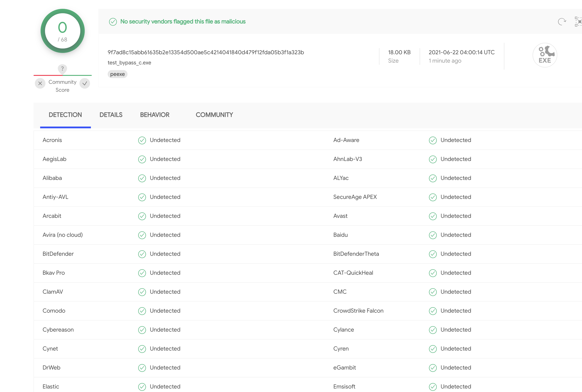Click the ALYac vendor name

(341, 178)
